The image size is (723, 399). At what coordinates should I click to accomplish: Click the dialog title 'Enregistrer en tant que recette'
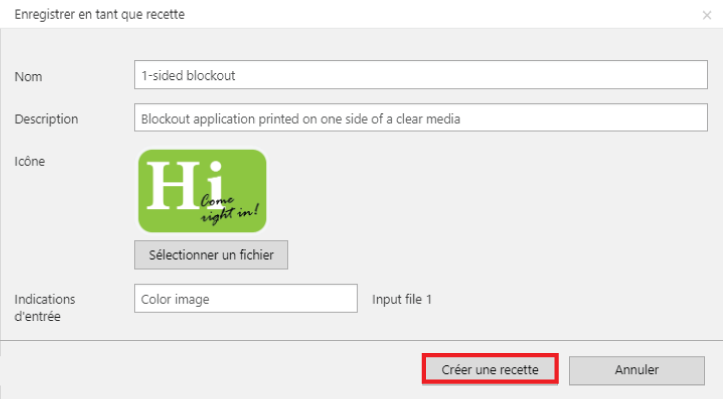(x=100, y=14)
